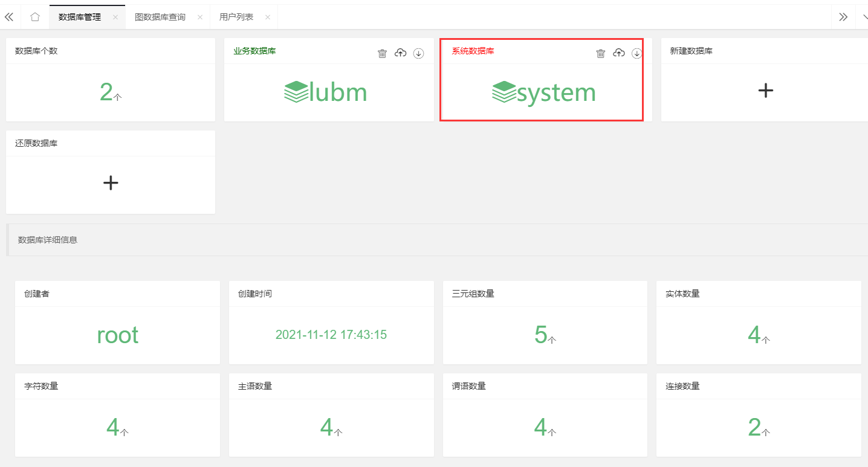
Task: Close the 图数据库查询 tab
Action: click(199, 18)
